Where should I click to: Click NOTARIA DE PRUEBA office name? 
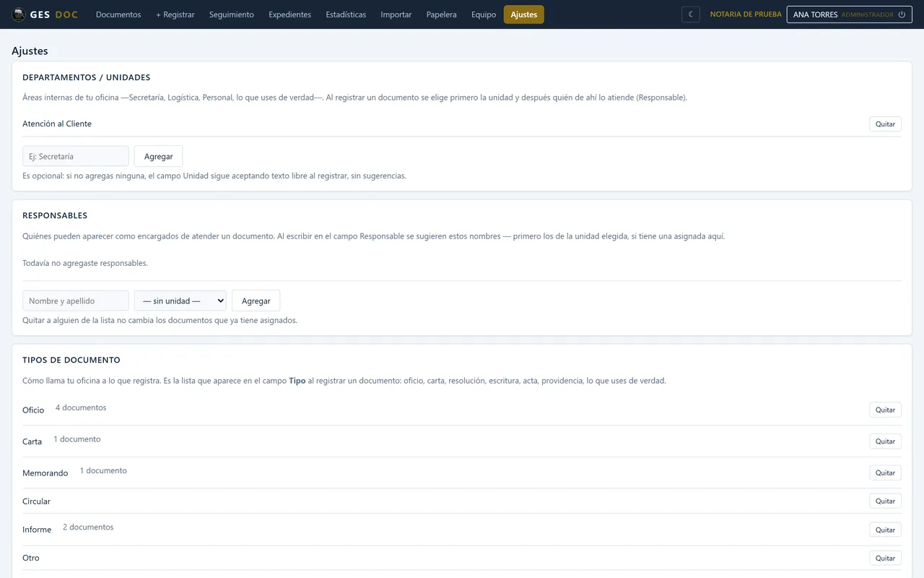tap(746, 14)
